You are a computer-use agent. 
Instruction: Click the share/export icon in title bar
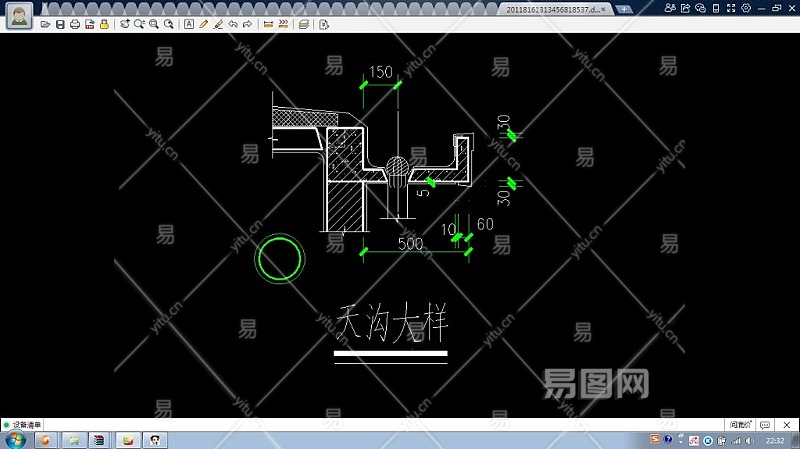[x=685, y=8]
